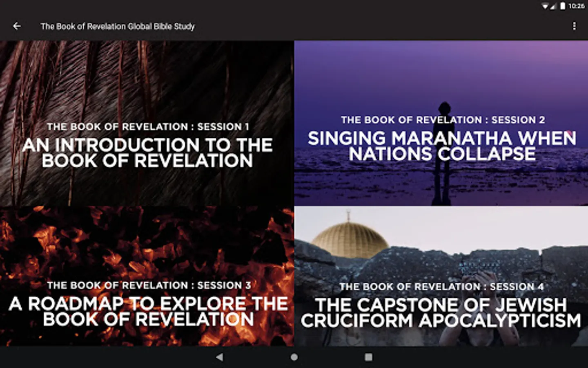This screenshot has width=588, height=368.
Task: Click the cellular signal status icon
Action: [553, 6]
